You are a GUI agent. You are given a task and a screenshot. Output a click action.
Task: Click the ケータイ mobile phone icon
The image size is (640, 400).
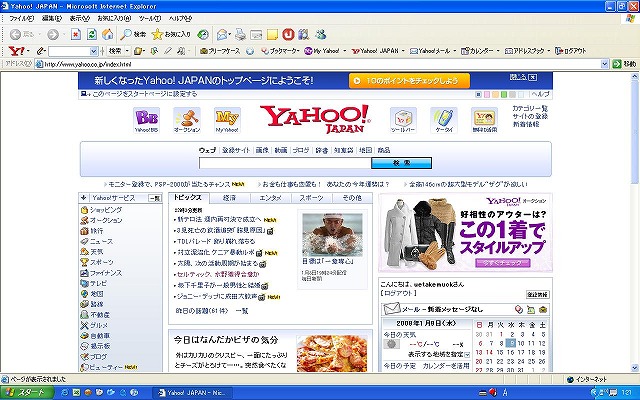(x=444, y=120)
